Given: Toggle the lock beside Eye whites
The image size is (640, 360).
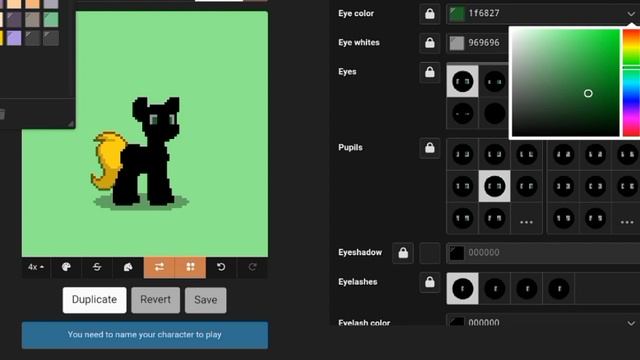Looking at the screenshot, I should [430, 43].
